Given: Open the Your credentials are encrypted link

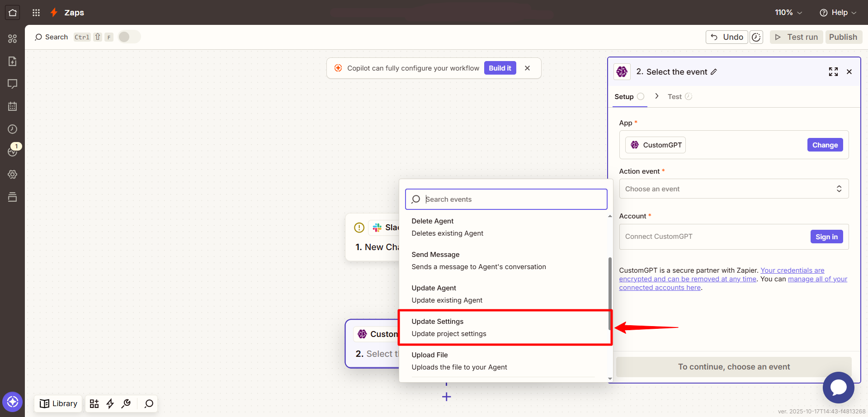Looking at the screenshot, I should [722, 275].
